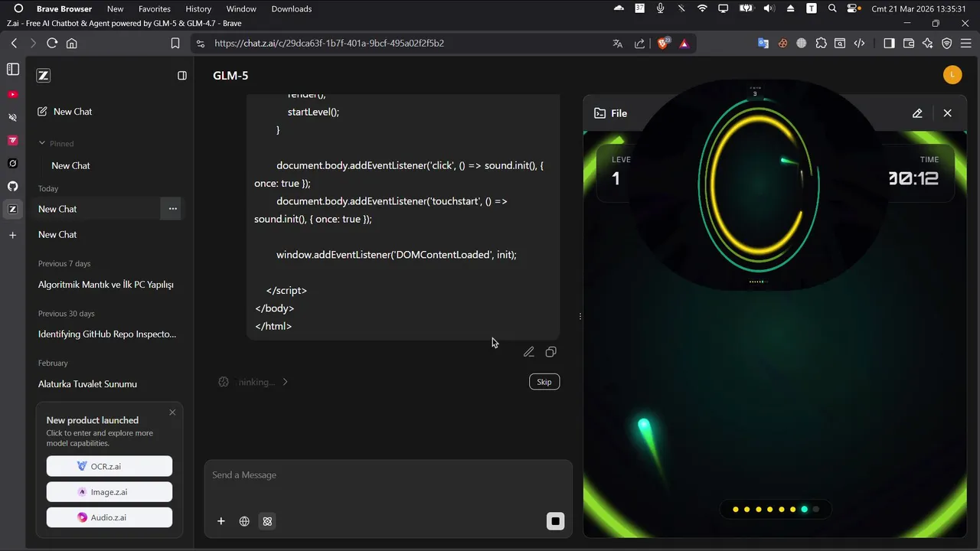Image resolution: width=980 pixels, height=551 pixels.
Task: Open the Window menu
Action: click(241, 9)
